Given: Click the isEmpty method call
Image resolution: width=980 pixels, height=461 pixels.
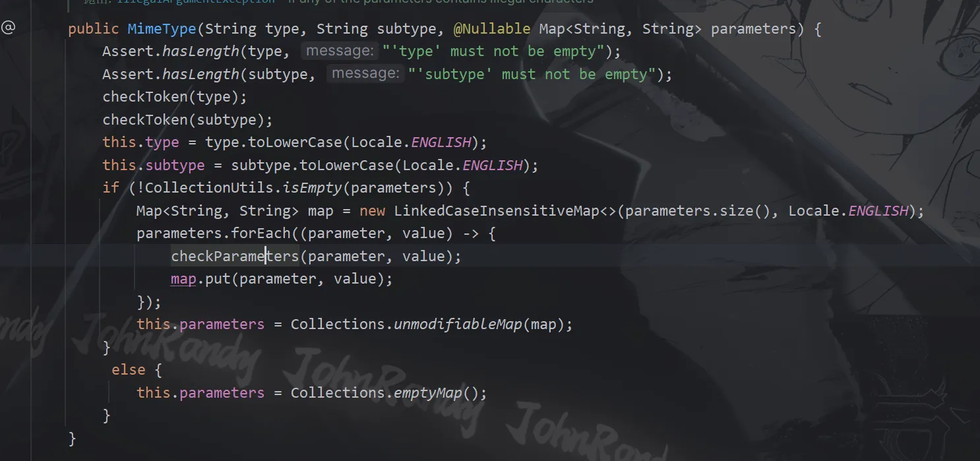Looking at the screenshot, I should [312, 188].
